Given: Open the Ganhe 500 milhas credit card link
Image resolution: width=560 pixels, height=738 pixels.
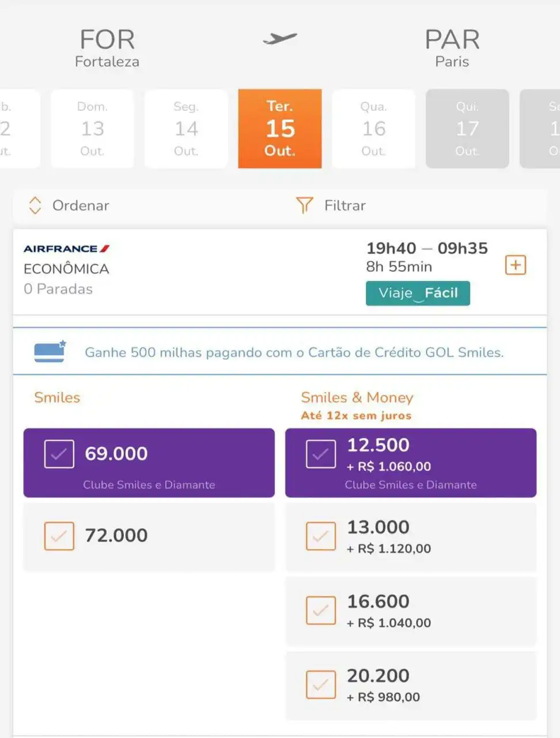Looking at the screenshot, I should point(294,352).
